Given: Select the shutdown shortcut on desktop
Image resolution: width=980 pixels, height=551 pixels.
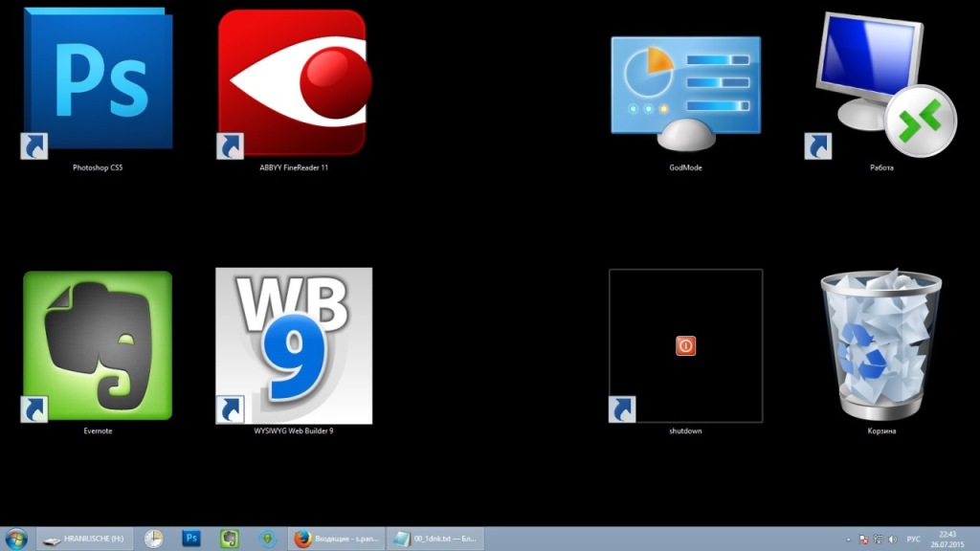Looking at the screenshot, I should click(x=685, y=346).
